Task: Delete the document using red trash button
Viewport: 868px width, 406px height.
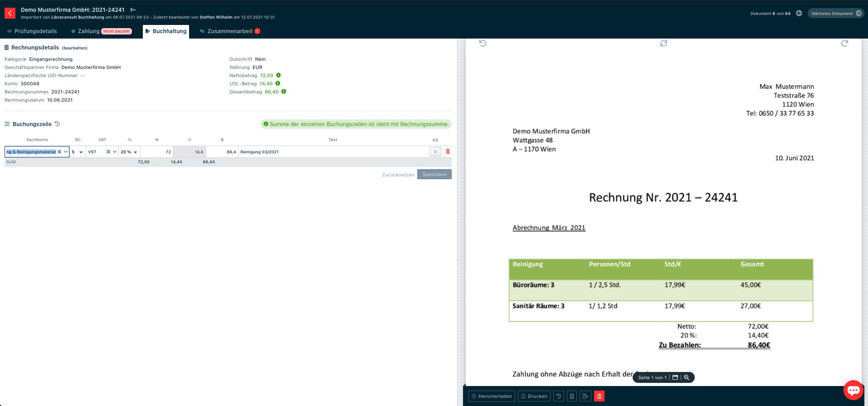Action: (599, 396)
